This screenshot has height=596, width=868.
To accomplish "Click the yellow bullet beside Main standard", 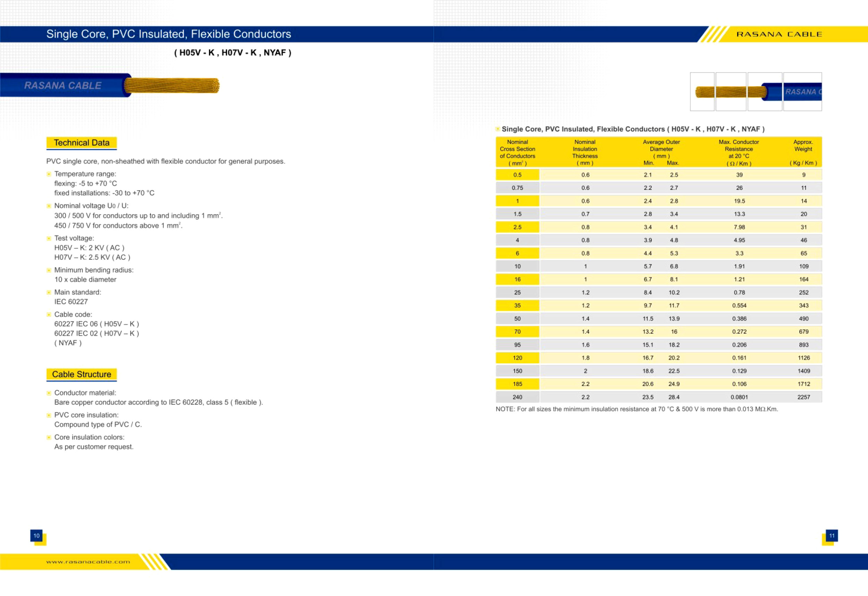I will (49, 292).
